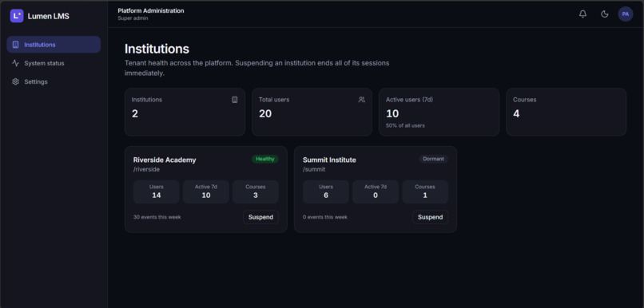This screenshot has height=308, width=644.
Task: Go to the Institutions page
Action: [x=54, y=45]
